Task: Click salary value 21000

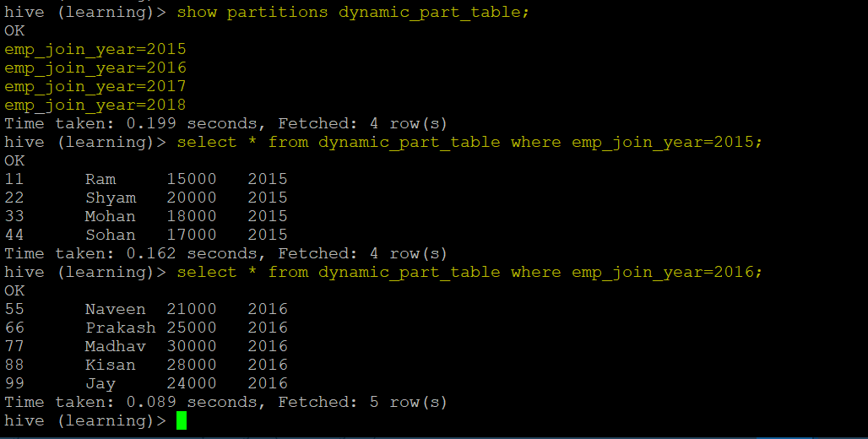Action: point(192,310)
